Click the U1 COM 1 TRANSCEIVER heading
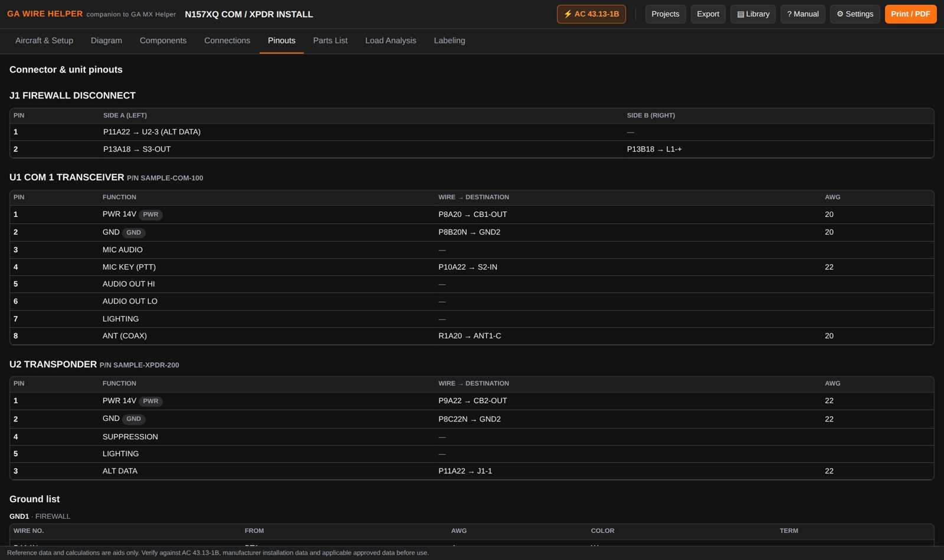This screenshot has height=560, width=944. [x=67, y=177]
